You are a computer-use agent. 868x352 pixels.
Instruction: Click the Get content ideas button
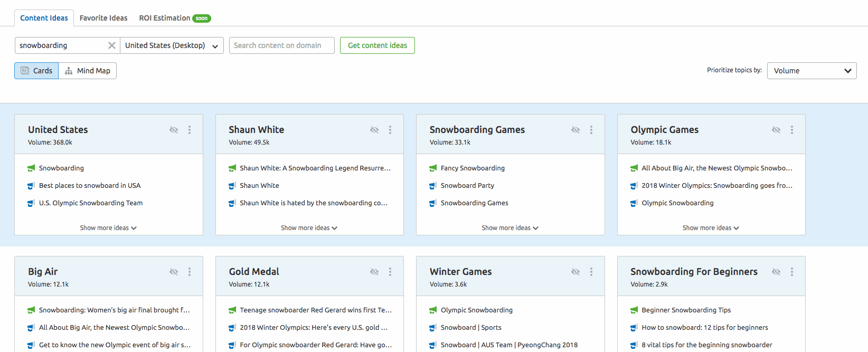point(378,45)
